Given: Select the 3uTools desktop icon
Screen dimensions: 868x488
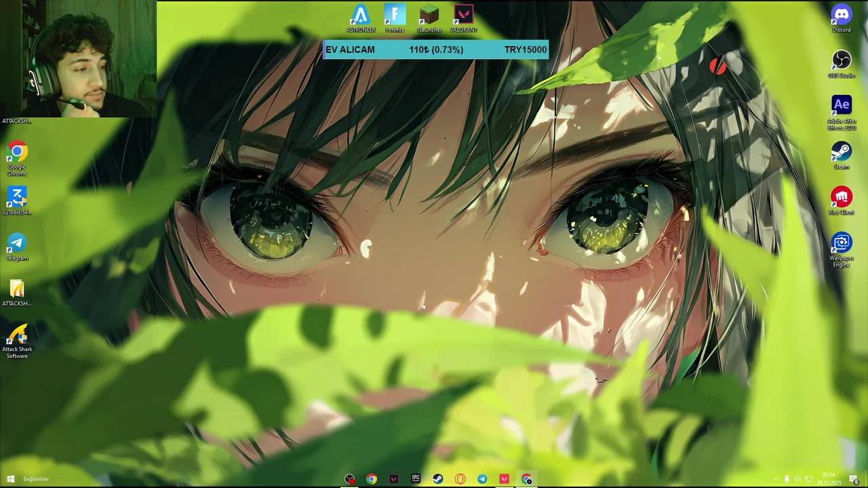Looking at the screenshot, I should coord(17,201).
